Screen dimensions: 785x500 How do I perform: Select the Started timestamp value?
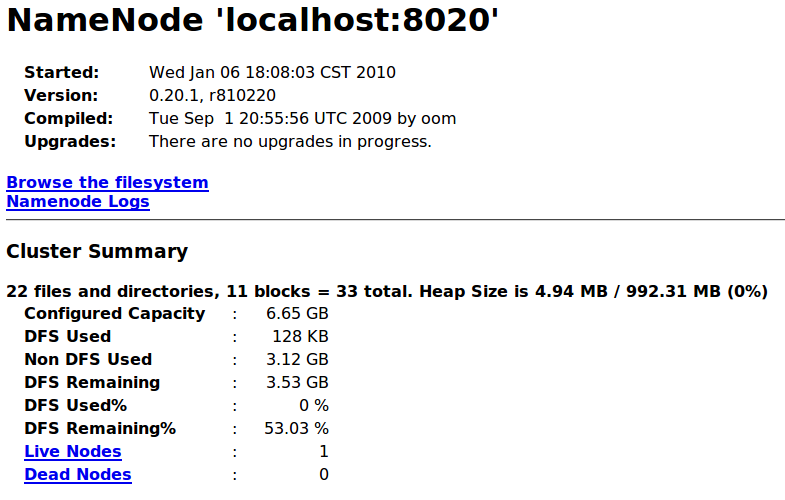(272, 73)
